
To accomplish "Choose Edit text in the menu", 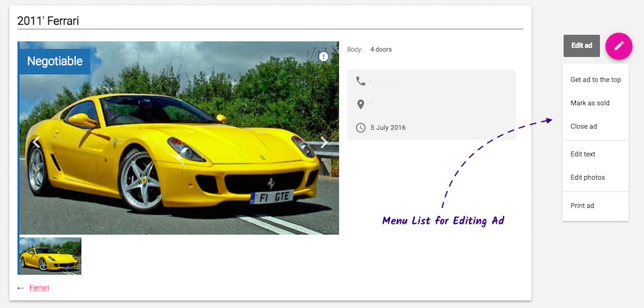I will coord(596,154).
